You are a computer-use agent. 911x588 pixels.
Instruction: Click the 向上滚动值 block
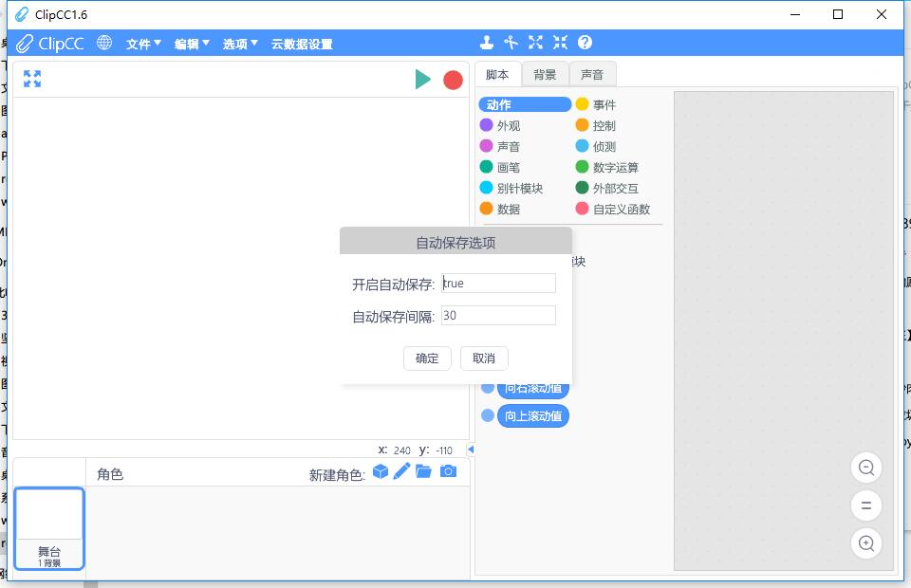tap(533, 415)
